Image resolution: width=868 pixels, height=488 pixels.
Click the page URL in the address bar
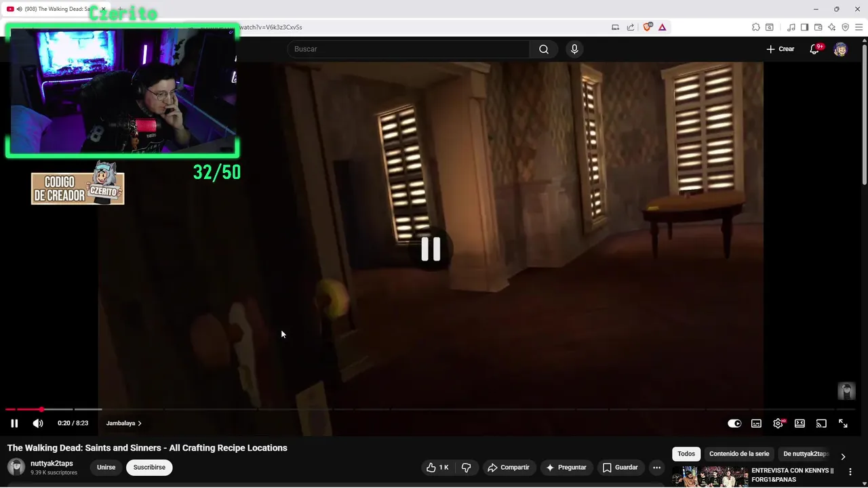(x=271, y=27)
